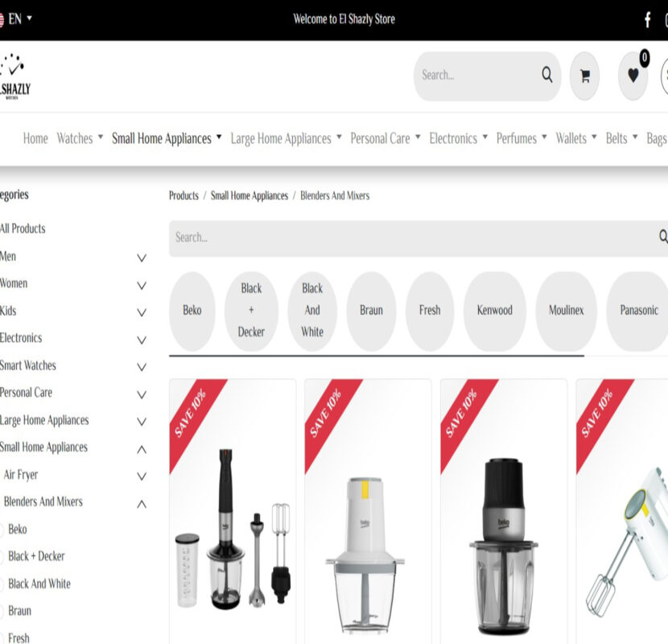The height and width of the screenshot is (644, 668).
Task: Collapse the Blenders And Mixers chevron
Action: 142,504
